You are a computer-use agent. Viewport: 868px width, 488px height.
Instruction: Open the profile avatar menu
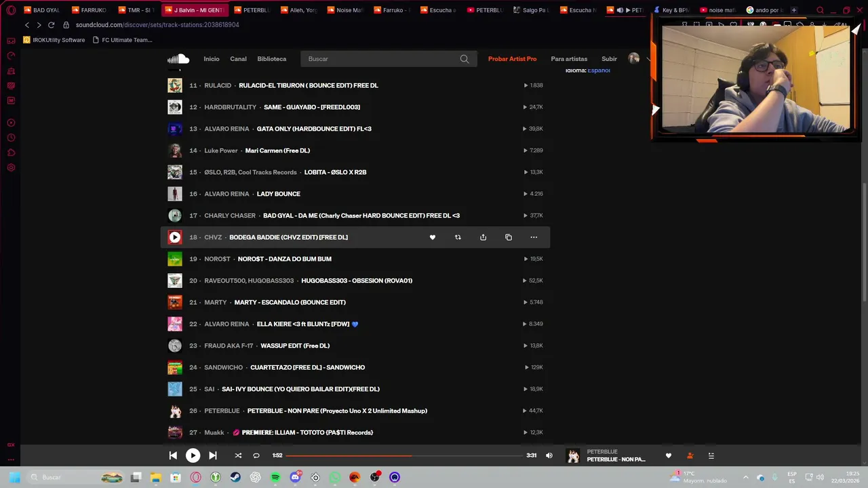pyautogui.click(x=634, y=59)
